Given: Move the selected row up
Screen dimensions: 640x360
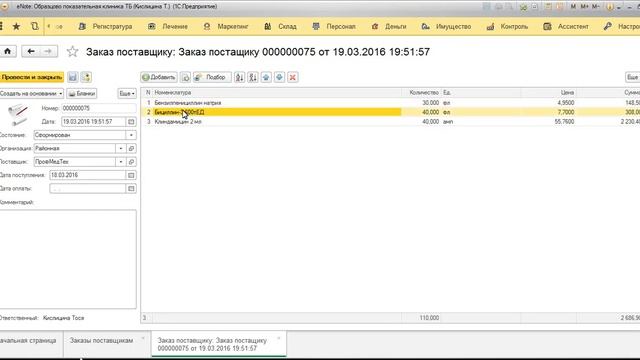Looking at the screenshot, I should tap(266, 77).
